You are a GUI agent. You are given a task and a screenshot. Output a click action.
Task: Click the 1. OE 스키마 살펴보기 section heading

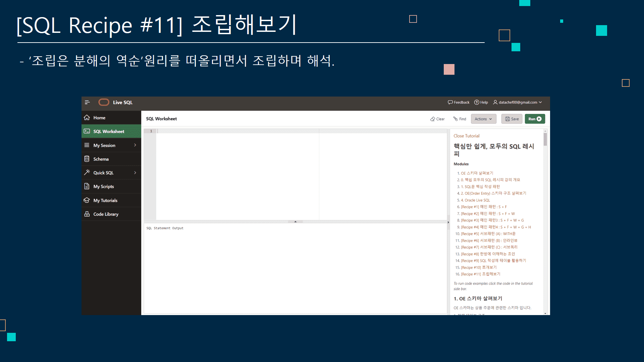click(x=478, y=298)
